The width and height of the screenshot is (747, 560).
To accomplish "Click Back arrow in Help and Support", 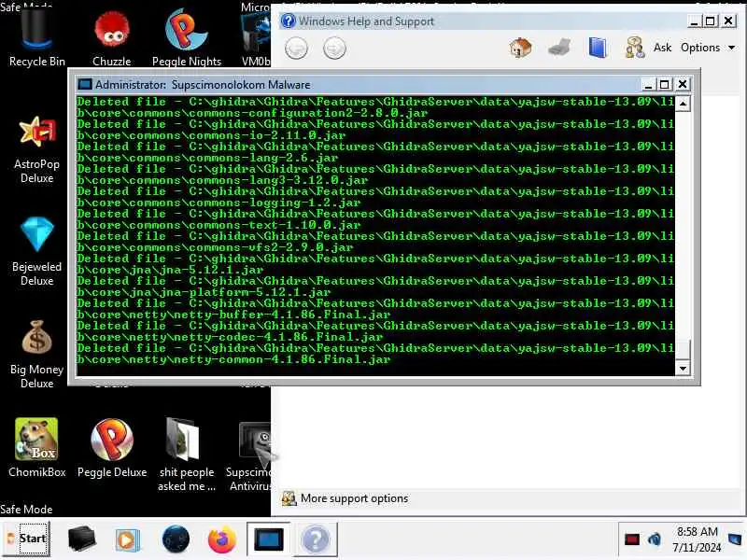I will click(x=296, y=49).
